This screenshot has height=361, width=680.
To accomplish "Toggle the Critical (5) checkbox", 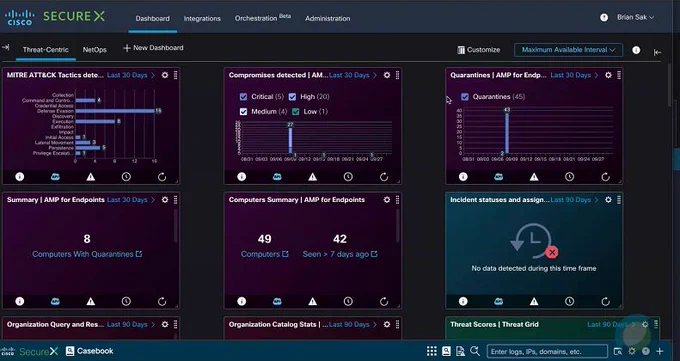I will coord(243,96).
